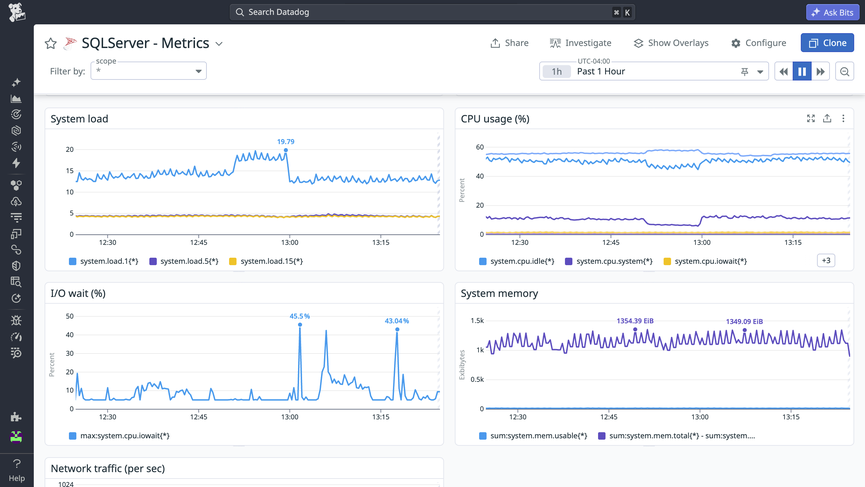Open the time range dropdown arrow
Screen dimensions: 865x487
point(760,72)
